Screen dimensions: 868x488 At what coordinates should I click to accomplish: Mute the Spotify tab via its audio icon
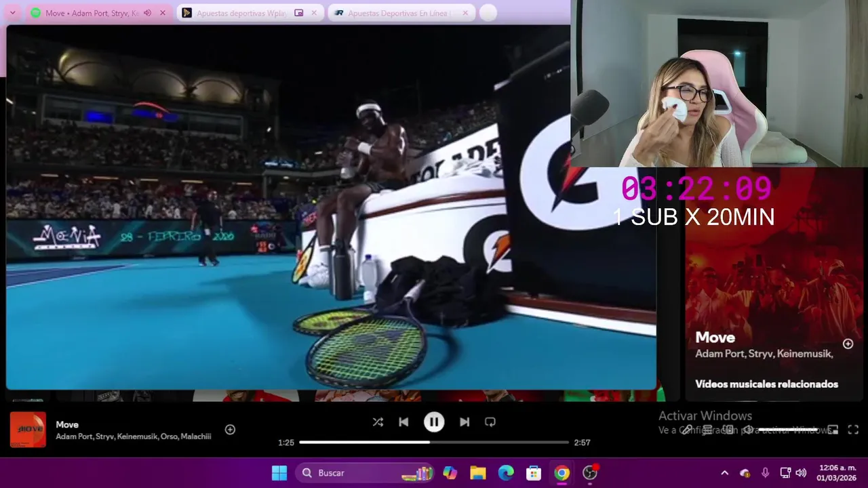pyautogui.click(x=147, y=13)
